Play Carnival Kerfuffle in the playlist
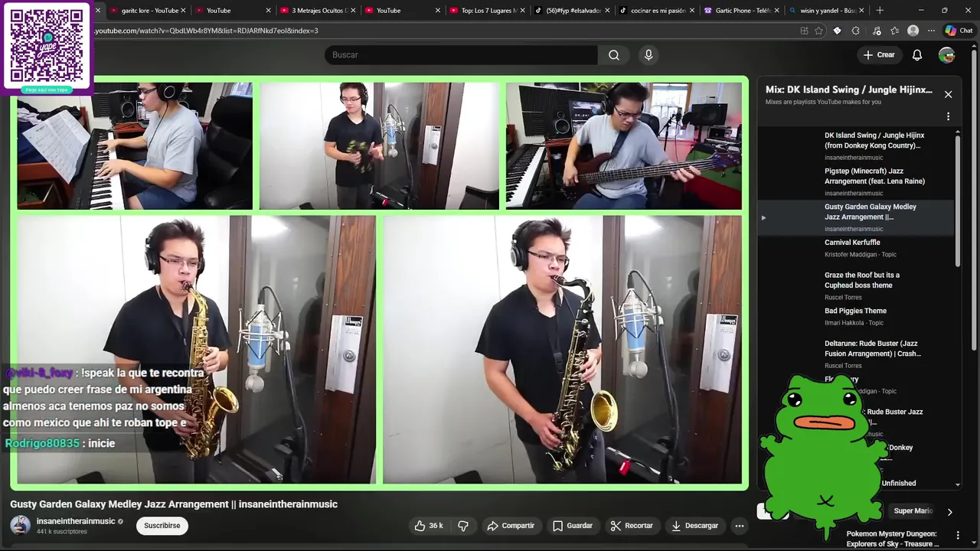 tap(856, 248)
